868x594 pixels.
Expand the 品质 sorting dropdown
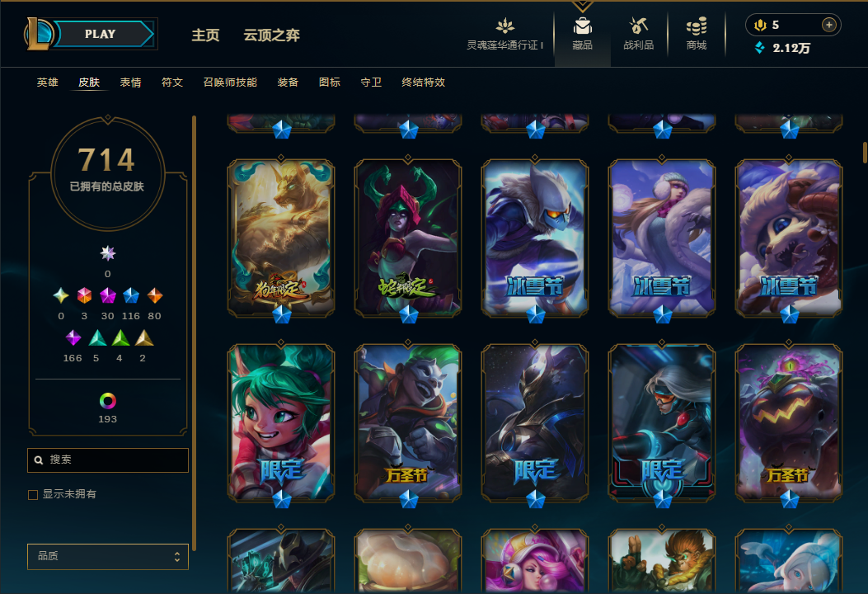coord(108,556)
